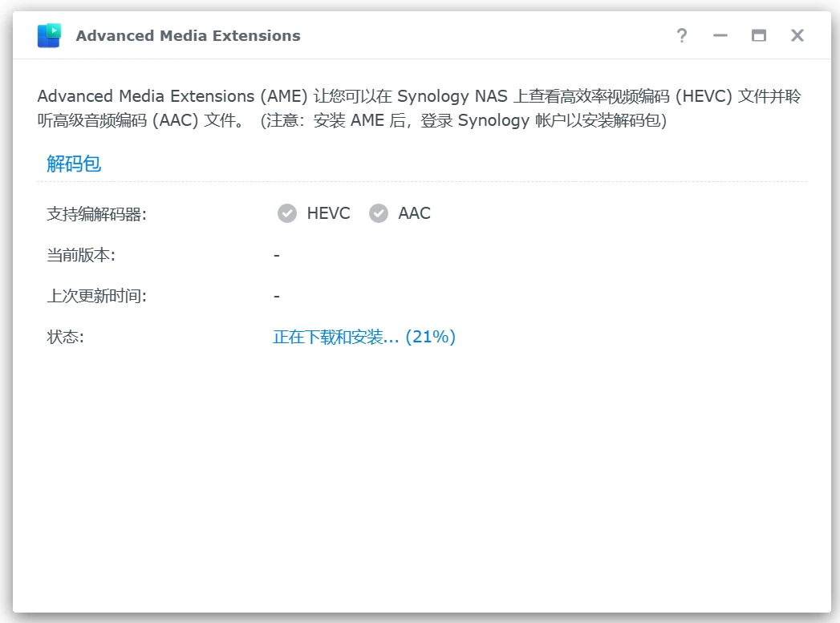The image size is (840, 623).
Task: Click the 支持编解码器 label
Action: (x=96, y=214)
